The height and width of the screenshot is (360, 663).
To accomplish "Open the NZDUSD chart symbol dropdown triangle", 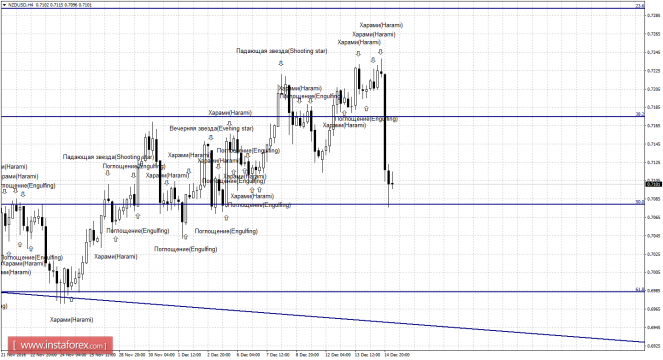I will click(4, 5).
